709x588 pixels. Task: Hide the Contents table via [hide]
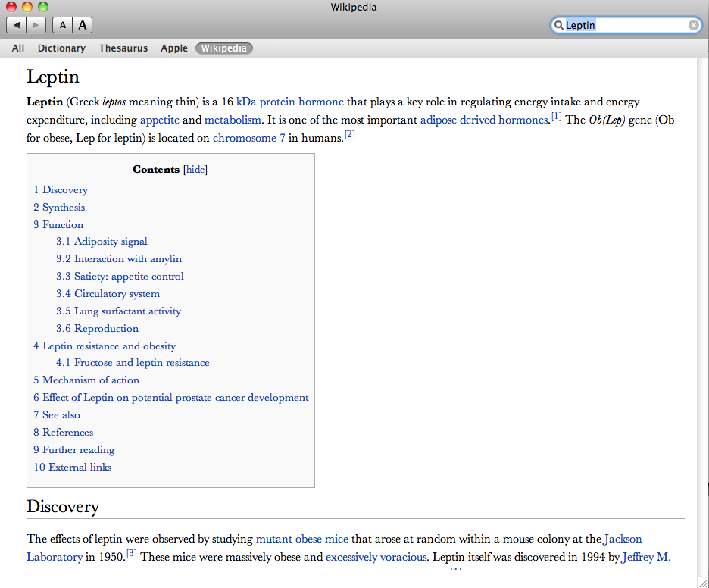click(x=195, y=170)
